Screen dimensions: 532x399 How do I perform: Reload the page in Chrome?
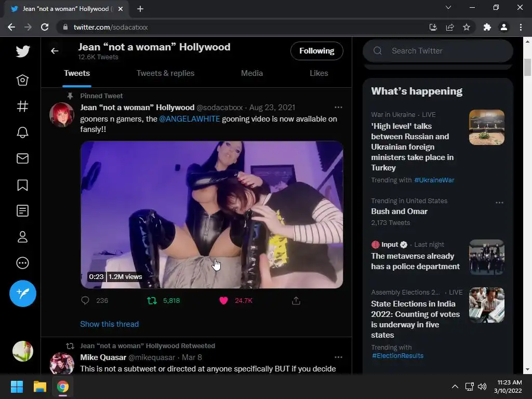[x=45, y=27]
